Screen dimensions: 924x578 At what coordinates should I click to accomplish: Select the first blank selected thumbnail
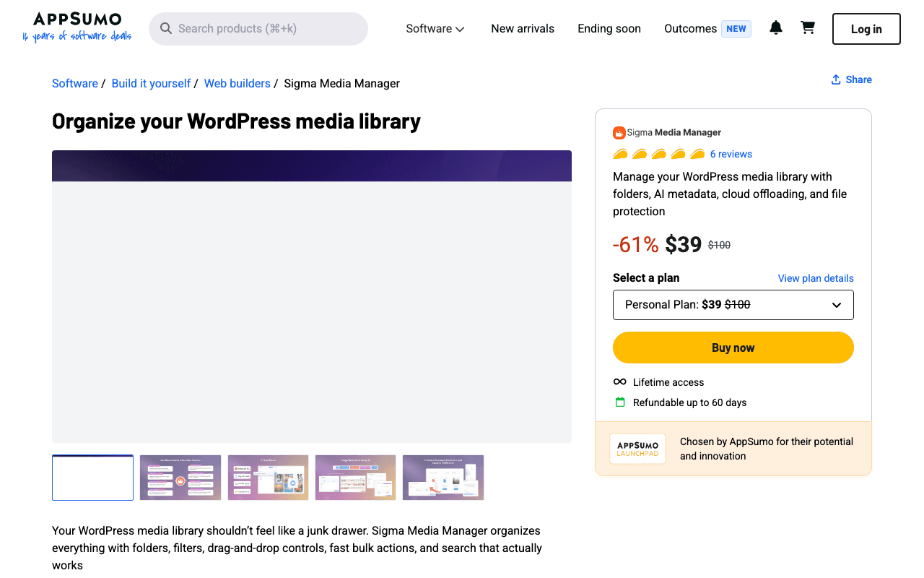tap(93, 478)
